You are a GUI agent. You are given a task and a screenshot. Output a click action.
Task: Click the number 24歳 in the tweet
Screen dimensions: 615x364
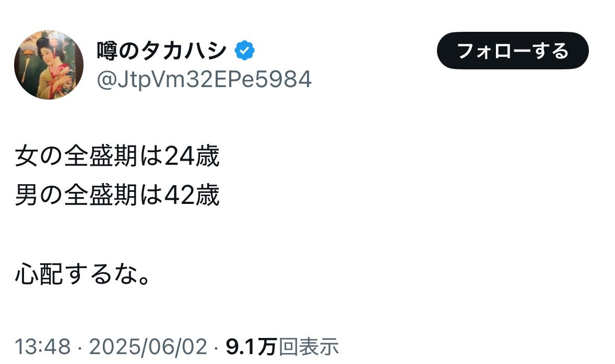(x=192, y=156)
